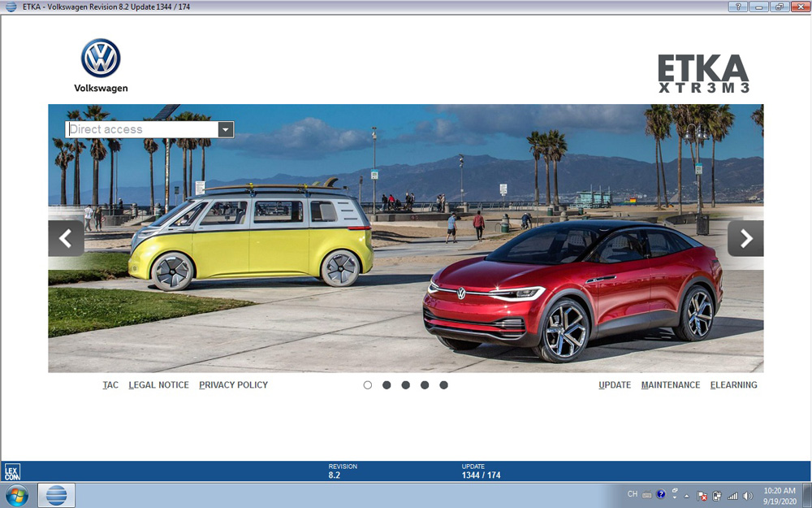Open the TAC link
812x508 pixels.
pos(110,385)
